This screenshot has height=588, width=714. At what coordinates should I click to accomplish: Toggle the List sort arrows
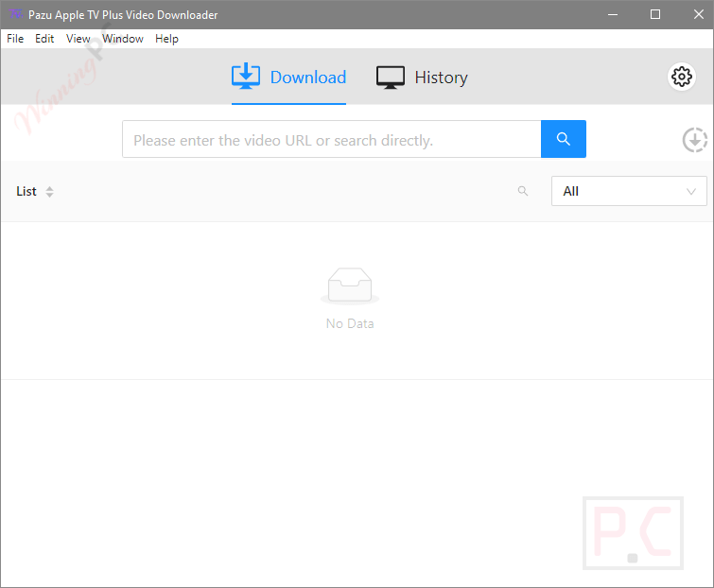pos(49,192)
